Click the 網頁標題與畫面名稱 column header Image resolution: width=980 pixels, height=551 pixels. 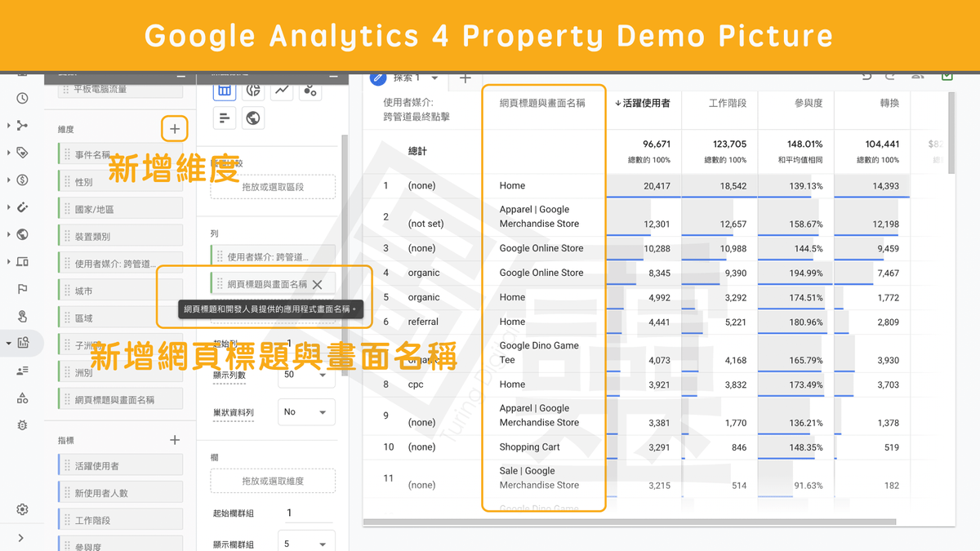(x=542, y=103)
